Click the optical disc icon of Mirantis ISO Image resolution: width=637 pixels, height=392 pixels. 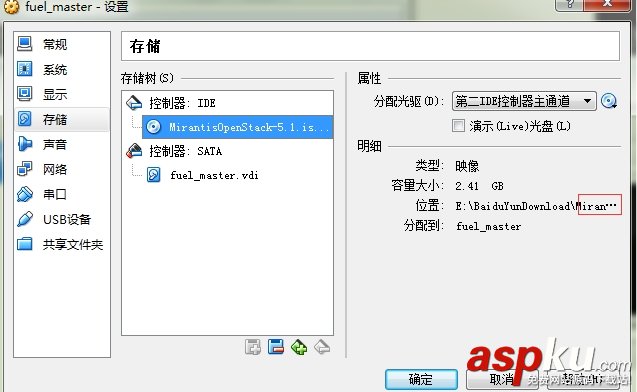pyautogui.click(x=153, y=127)
